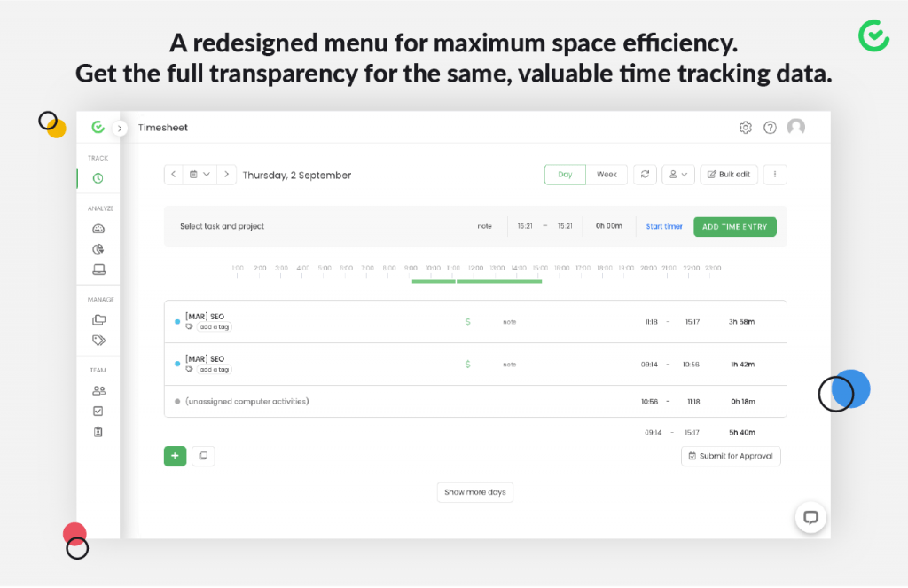Click the green bar on the timeline

point(498,281)
